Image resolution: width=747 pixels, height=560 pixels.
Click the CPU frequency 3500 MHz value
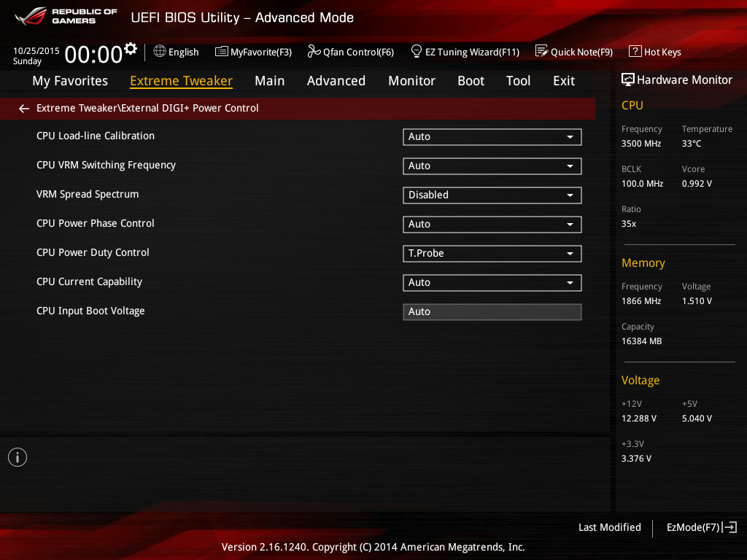pos(640,144)
